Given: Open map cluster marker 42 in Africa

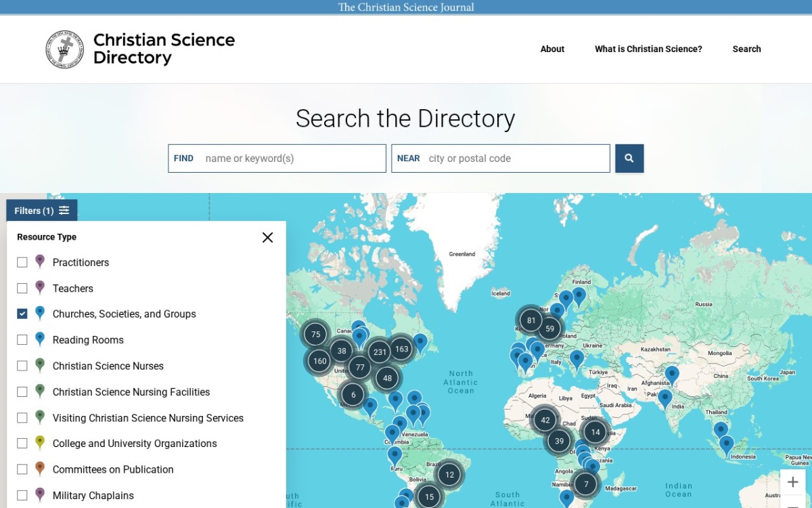Looking at the screenshot, I should (545, 420).
